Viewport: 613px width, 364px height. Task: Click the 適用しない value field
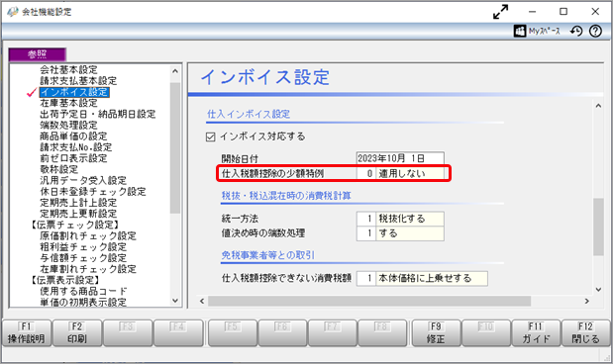tap(410, 173)
